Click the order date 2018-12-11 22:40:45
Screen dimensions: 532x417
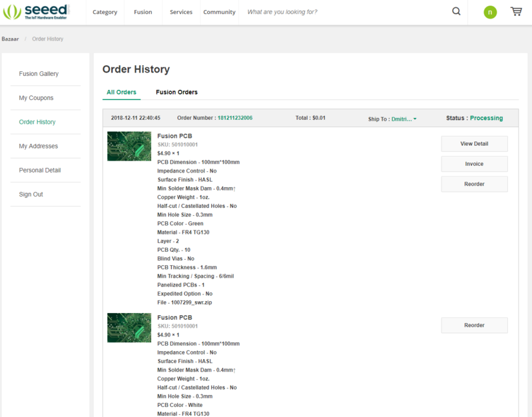[135, 118]
